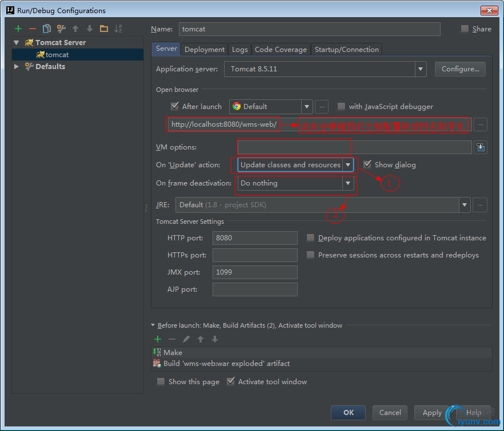Click the copy configuration icon
This screenshot has height=431, width=504.
[47, 29]
